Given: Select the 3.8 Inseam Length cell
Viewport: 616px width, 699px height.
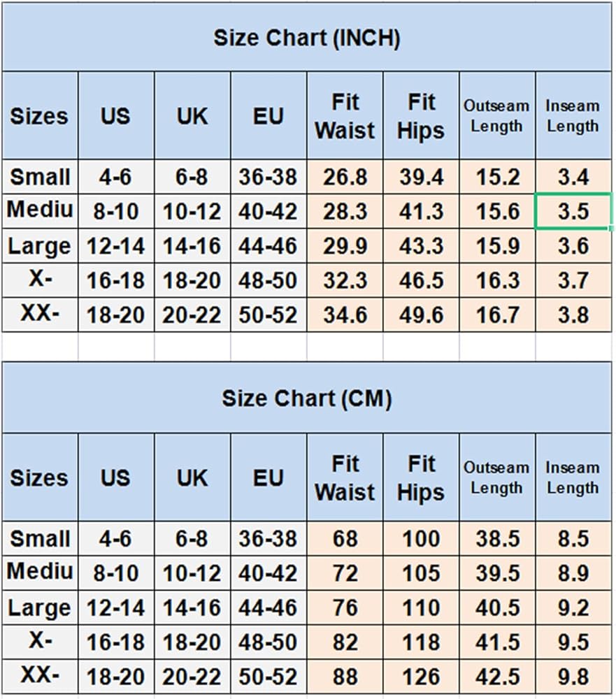Looking at the screenshot, I should [x=573, y=315].
